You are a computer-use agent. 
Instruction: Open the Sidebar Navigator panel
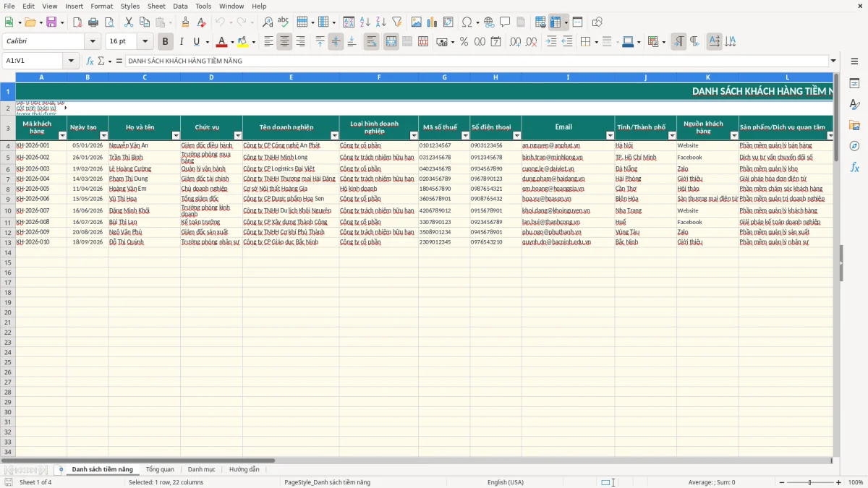(854, 146)
